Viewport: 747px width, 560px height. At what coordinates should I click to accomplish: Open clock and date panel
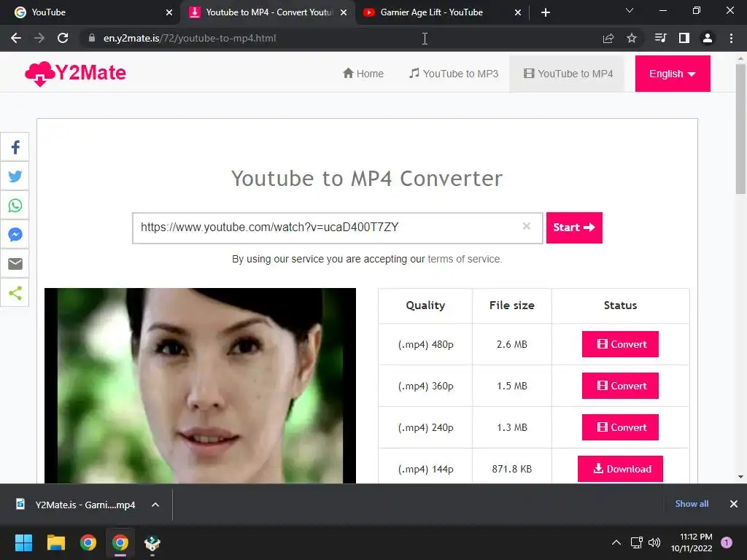pyautogui.click(x=692, y=542)
